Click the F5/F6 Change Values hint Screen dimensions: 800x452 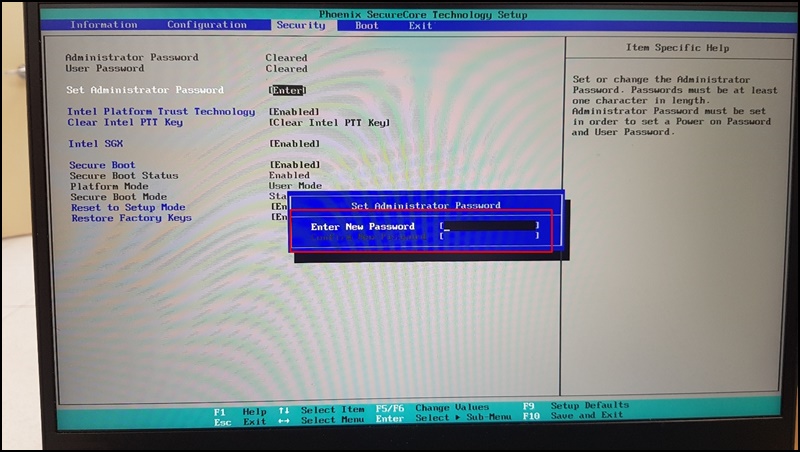[x=432, y=408]
